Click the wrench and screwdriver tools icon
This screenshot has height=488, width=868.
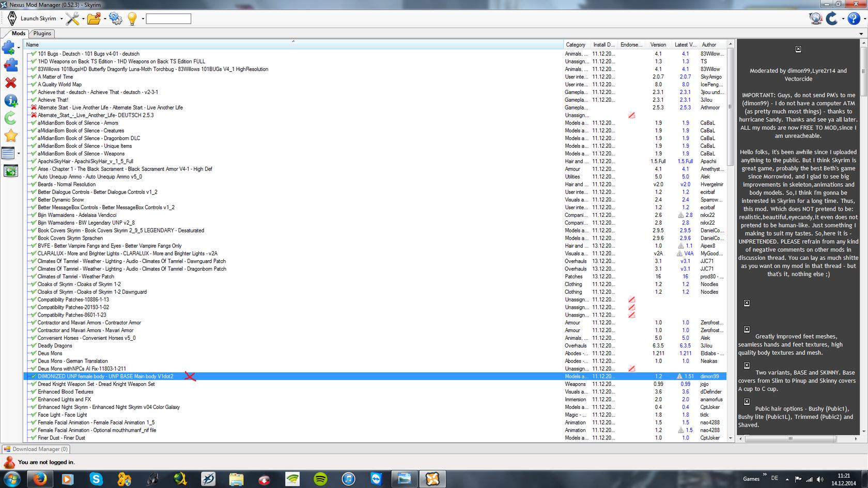pyautogui.click(x=72, y=19)
